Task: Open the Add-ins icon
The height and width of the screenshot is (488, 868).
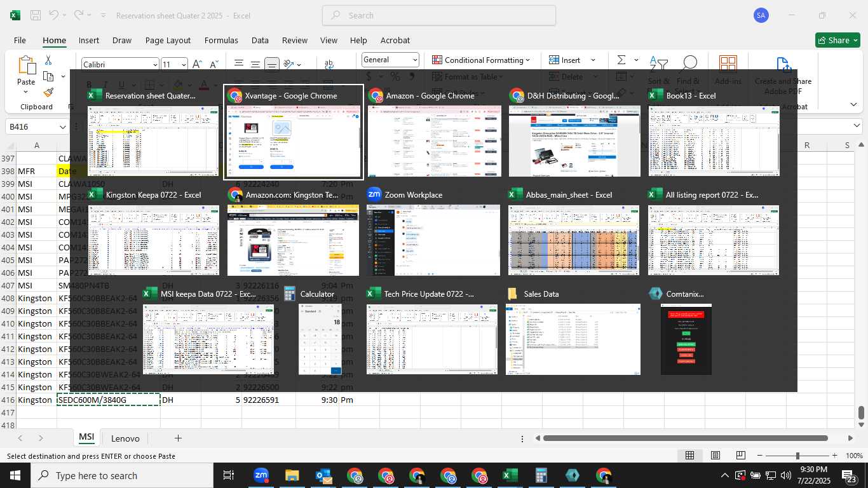Action: pyautogui.click(x=728, y=64)
